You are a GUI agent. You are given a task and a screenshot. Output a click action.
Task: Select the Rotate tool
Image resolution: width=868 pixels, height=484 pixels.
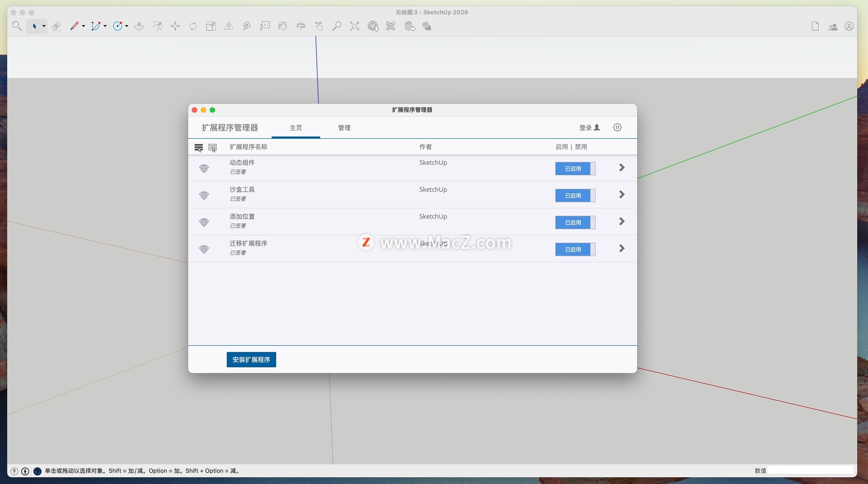[193, 26]
